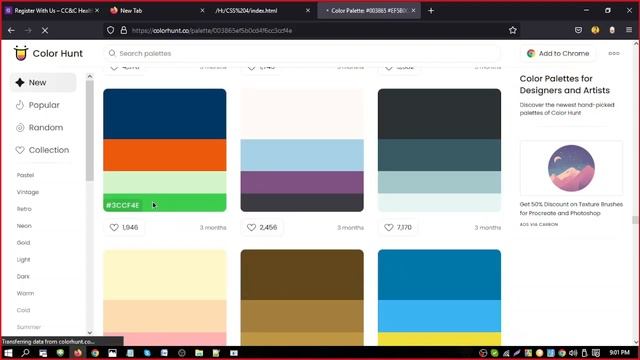This screenshot has width=640, height=360.
Task: Filter palettes by Warm tag
Action: pyautogui.click(x=25, y=293)
